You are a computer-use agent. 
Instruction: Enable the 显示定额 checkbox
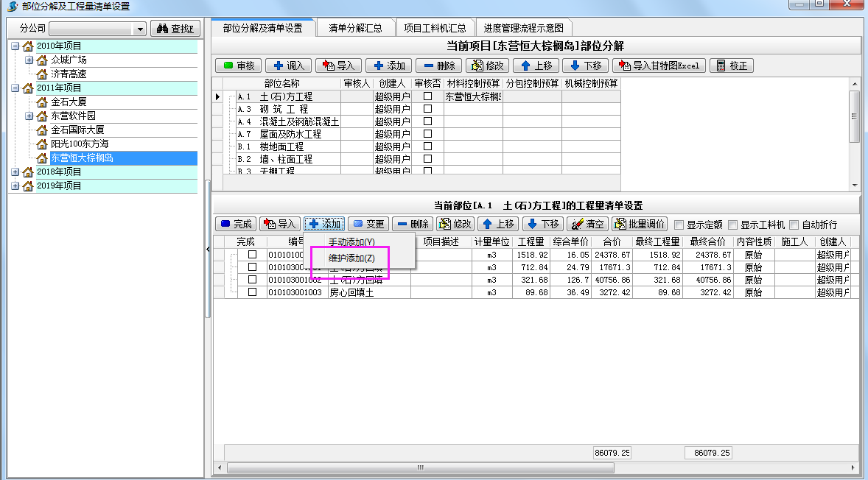679,224
